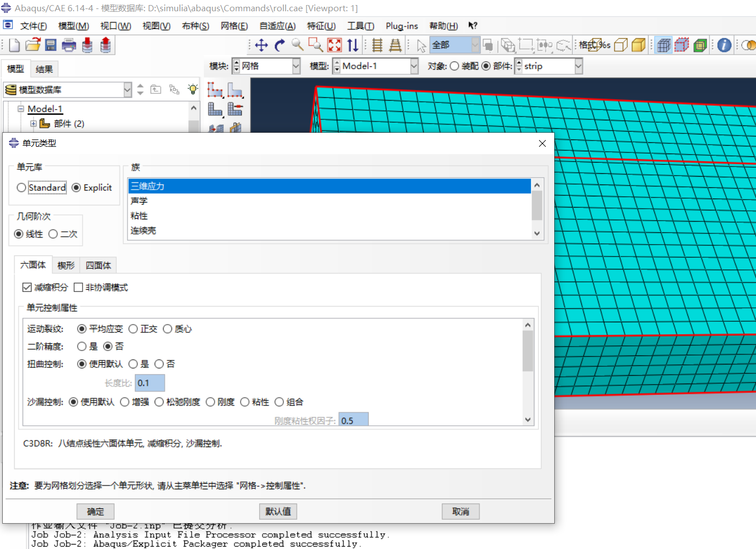Open the Query information tool
Viewport: 756px width, 549px height.
(x=724, y=46)
